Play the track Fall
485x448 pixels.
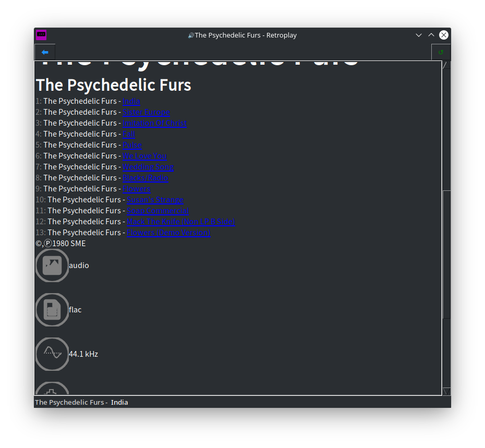[x=129, y=134]
